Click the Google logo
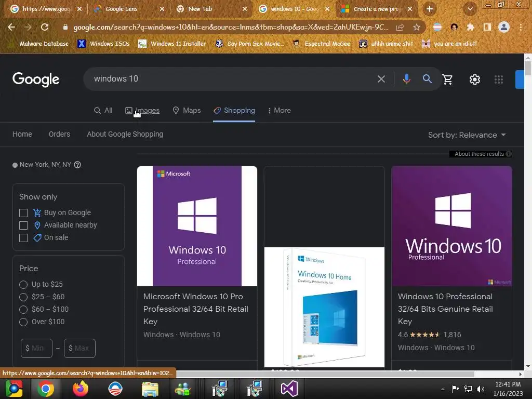The image size is (532, 399). [36, 79]
